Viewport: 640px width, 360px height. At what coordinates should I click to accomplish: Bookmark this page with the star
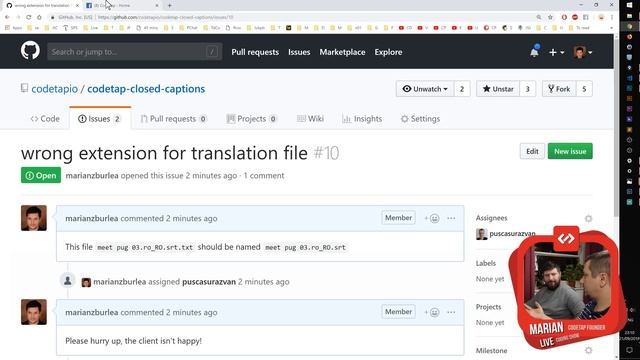tap(550, 17)
